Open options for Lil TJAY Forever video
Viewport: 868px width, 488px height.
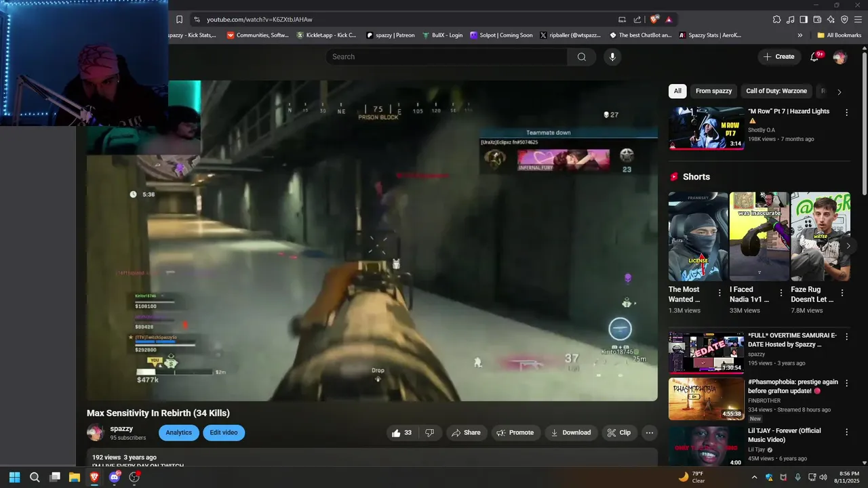pyautogui.click(x=846, y=432)
